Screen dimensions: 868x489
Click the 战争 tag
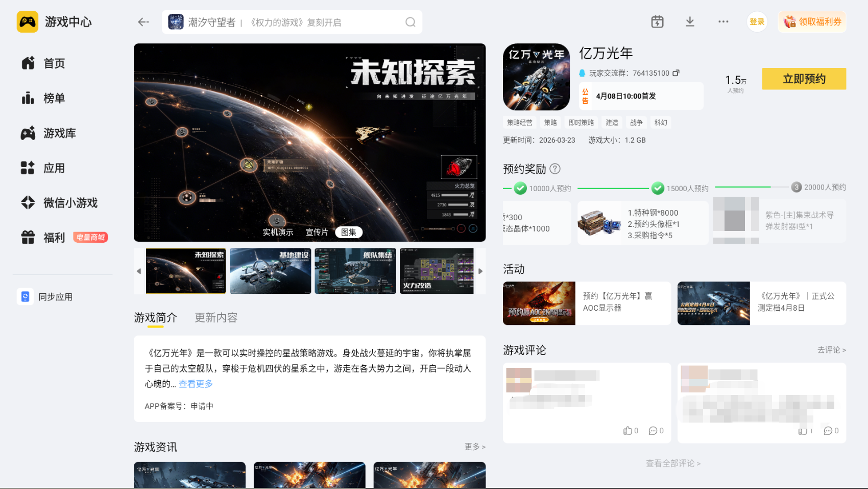click(x=637, y=123)
